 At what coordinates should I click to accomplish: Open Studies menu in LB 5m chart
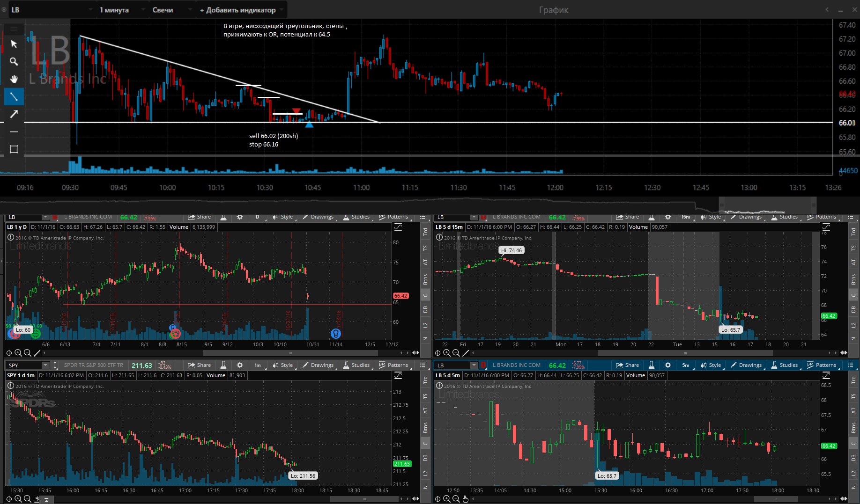click(x=785, y=365)
